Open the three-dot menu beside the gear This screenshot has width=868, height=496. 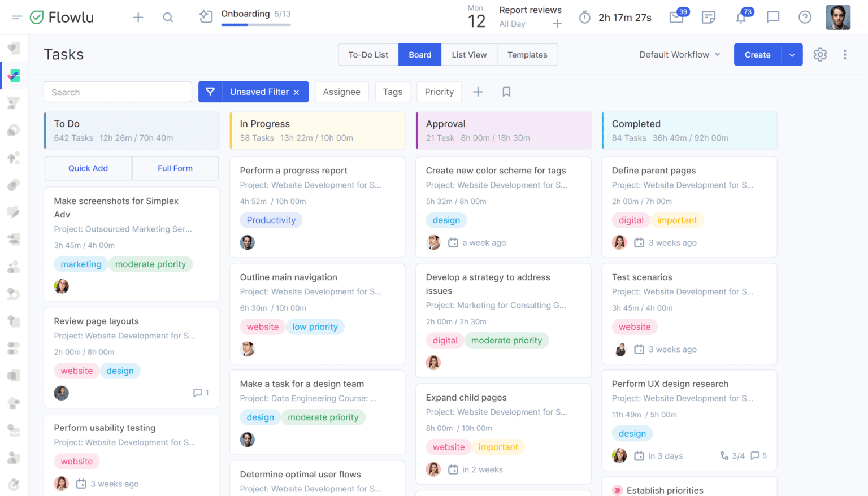(845, 54)
